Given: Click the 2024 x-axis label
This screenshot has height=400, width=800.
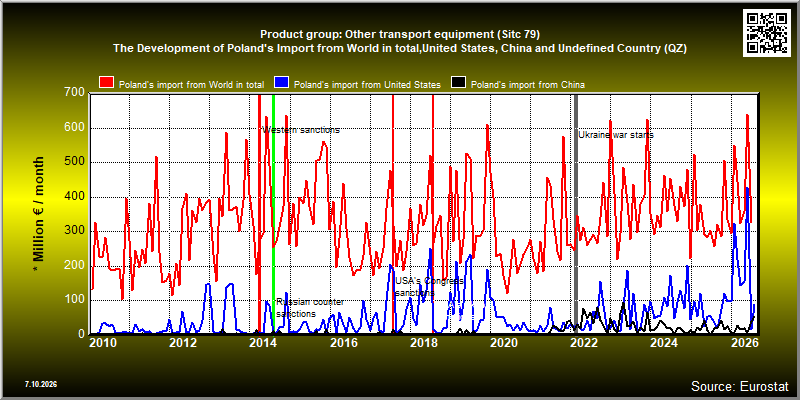Looking at the screenshot, I should [664, 343].
